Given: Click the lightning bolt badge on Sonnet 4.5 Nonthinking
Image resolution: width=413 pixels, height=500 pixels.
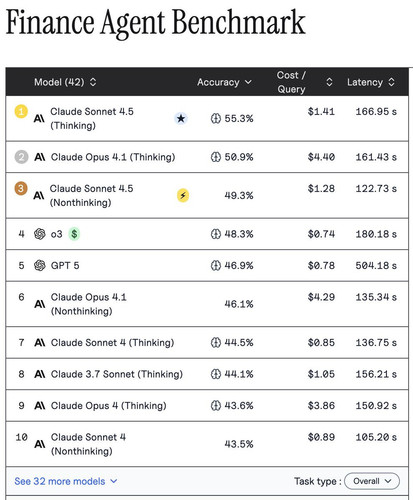Looking at the screenshot, I should click(183, 195).
